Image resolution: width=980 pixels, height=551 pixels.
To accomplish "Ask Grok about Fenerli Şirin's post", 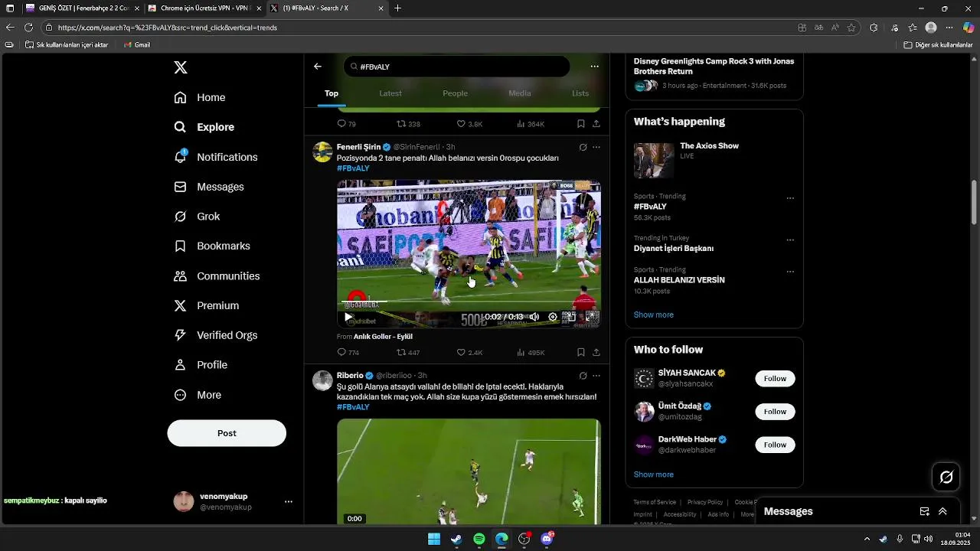I will coord(583,147).
